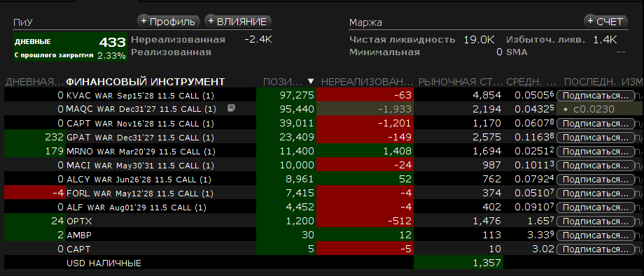Click Подписаться button in OPTX row
Viewport: 644px width, 276px height.
tap(596, 221)
